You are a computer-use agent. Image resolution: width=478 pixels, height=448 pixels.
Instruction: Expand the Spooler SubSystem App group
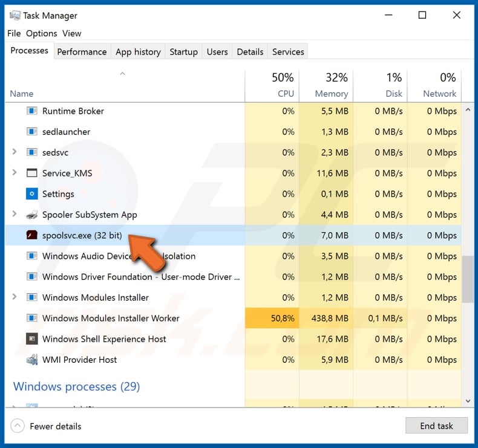tap(15, 214)
